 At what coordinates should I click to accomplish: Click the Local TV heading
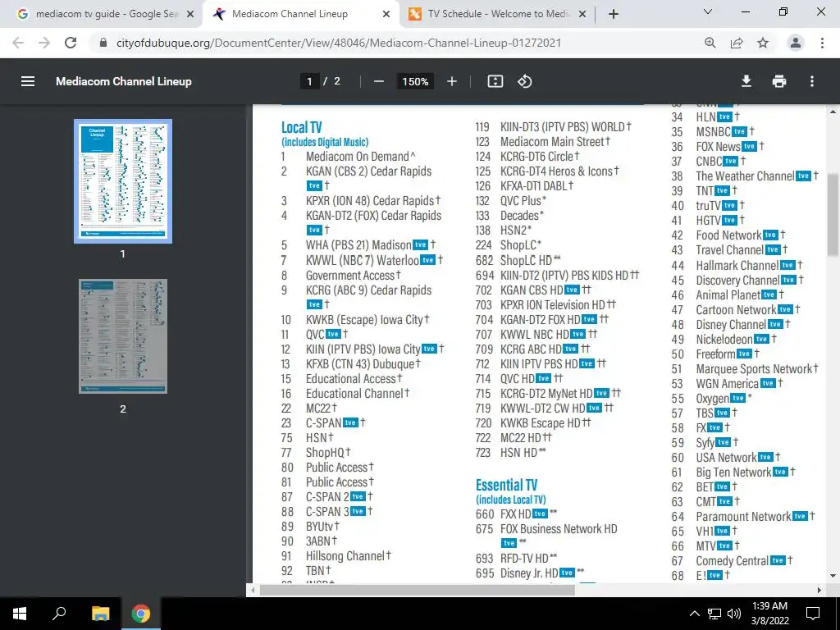pyautogui.click(x=302, y=127)
